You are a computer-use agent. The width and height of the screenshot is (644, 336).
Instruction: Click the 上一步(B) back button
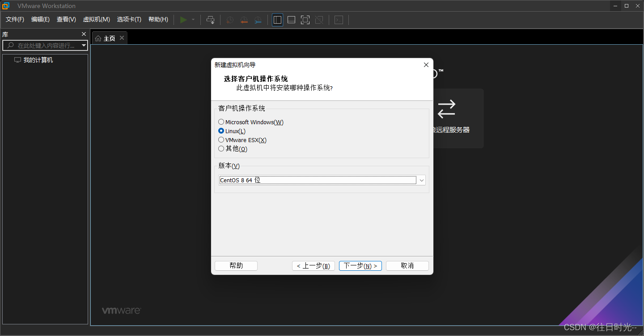pyautogui.click(x=314, y=266)
